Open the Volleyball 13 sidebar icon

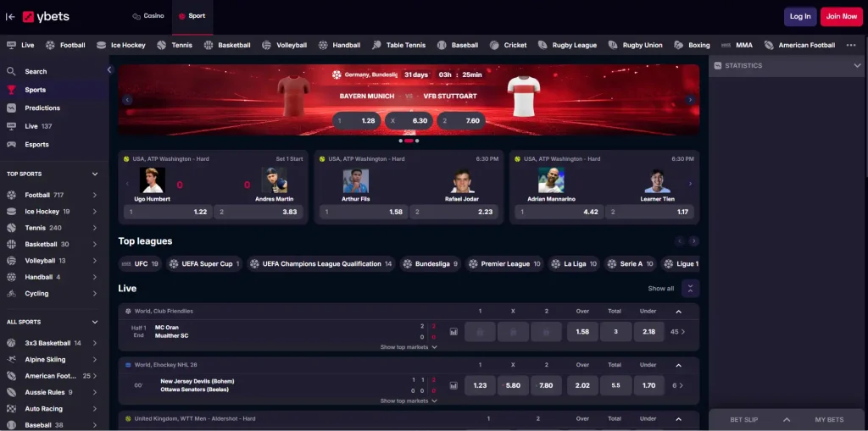coord(11,261)
